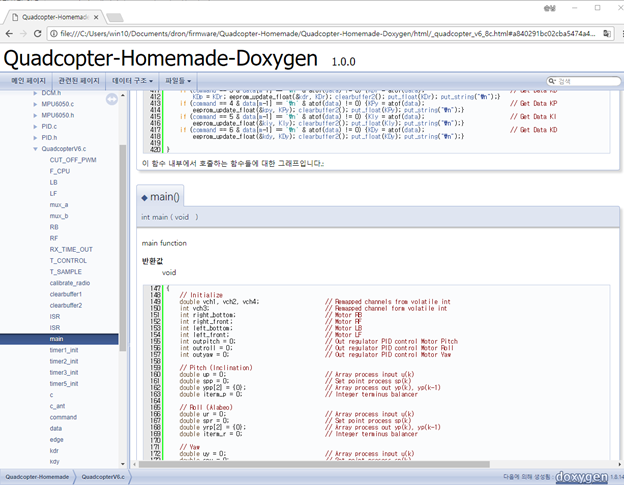The image size is (624, 485).
Task: Click the address bar URL field
Action: (327, 34)
